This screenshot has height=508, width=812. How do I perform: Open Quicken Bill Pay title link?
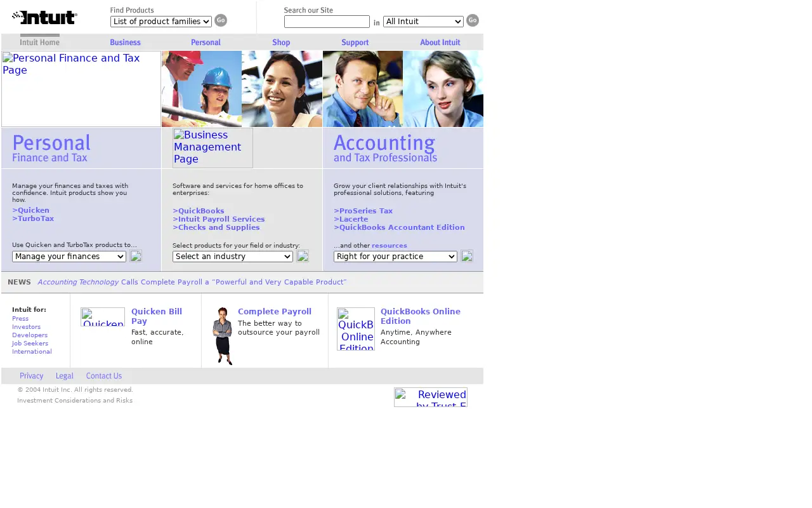tap(157, 316)
